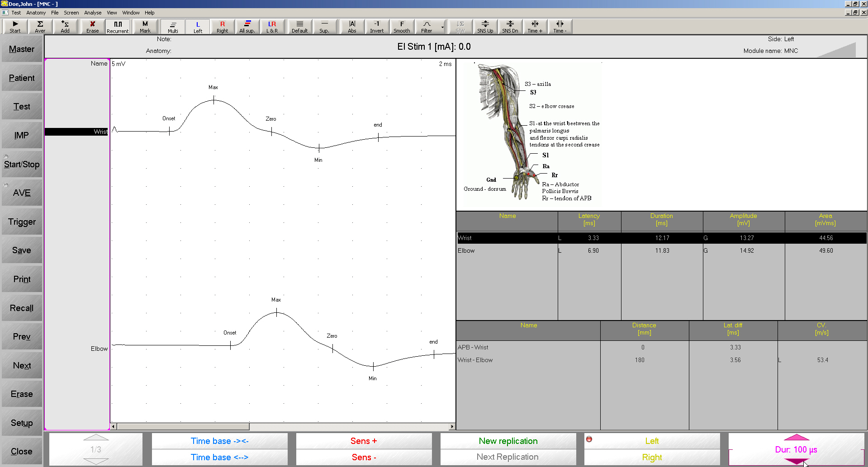The image size is (868, 467).
Task: Select the Left side option
Action: [x=651, y=441]
